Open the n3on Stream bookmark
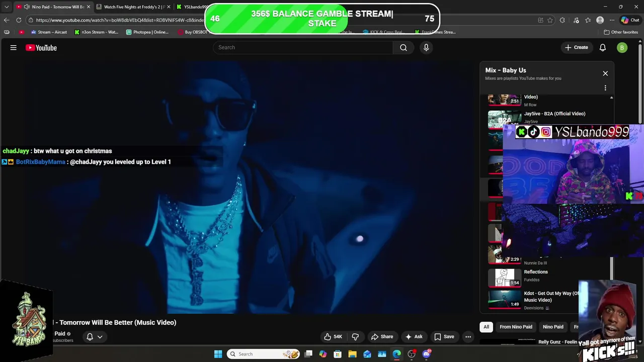 [97, 32]
